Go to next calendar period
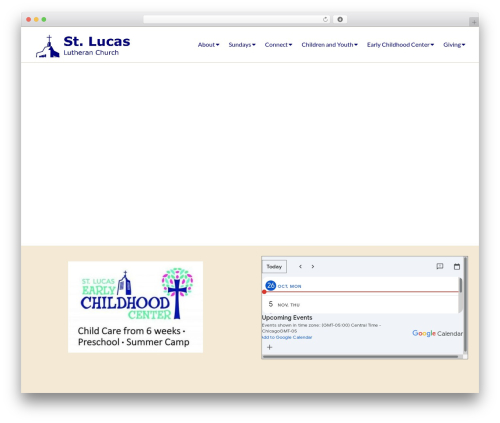500x423 pixels. 313,267
